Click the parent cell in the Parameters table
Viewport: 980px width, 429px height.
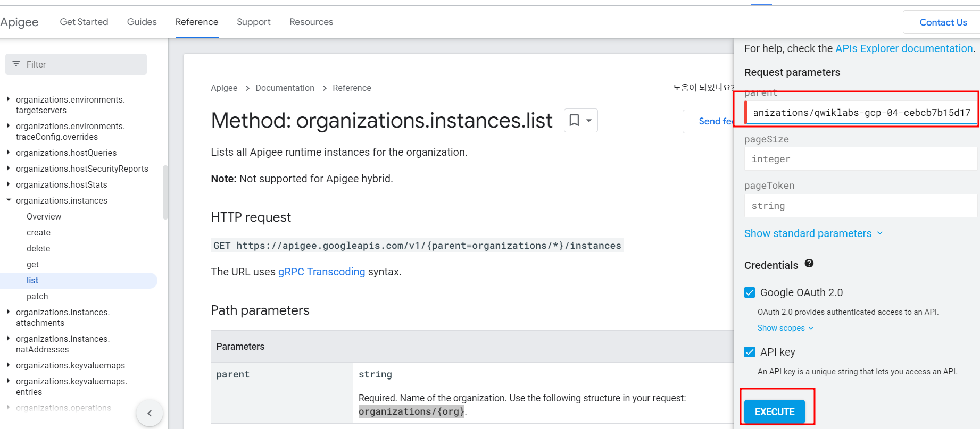pyautogui.click(x=282, y=392)
